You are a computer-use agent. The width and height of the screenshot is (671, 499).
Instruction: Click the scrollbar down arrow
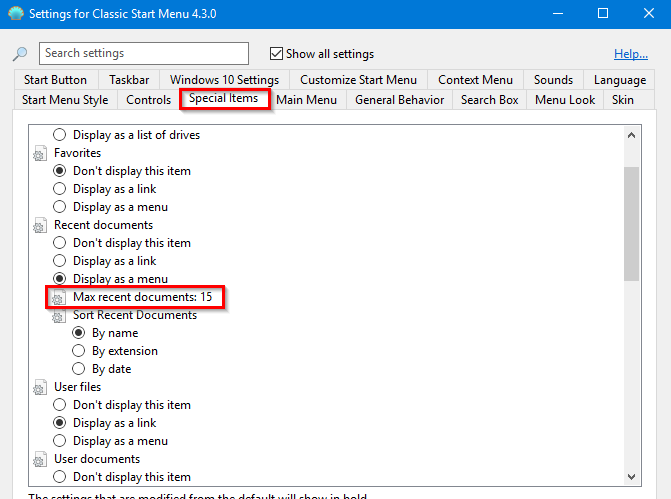click(x=631, y=477)
